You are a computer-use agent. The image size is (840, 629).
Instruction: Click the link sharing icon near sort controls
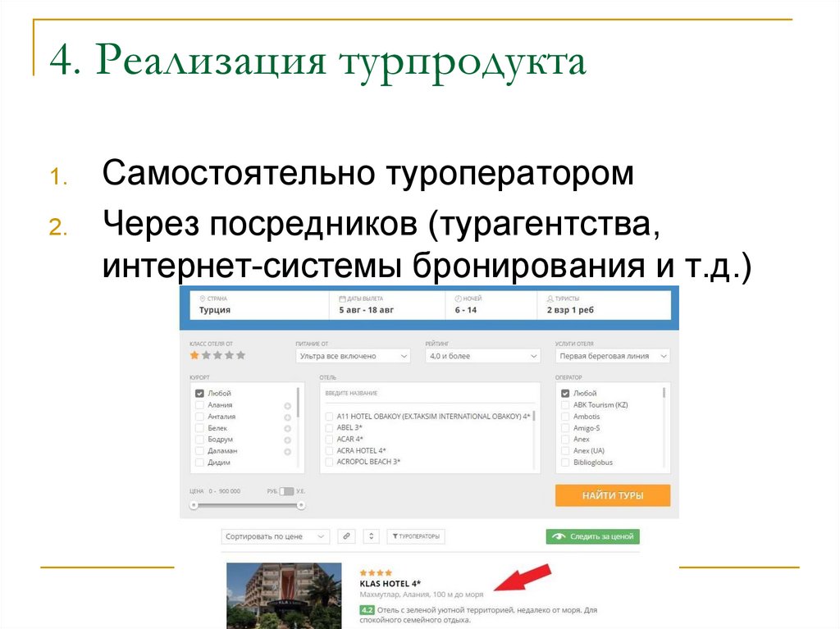click(x=346, y=536)
